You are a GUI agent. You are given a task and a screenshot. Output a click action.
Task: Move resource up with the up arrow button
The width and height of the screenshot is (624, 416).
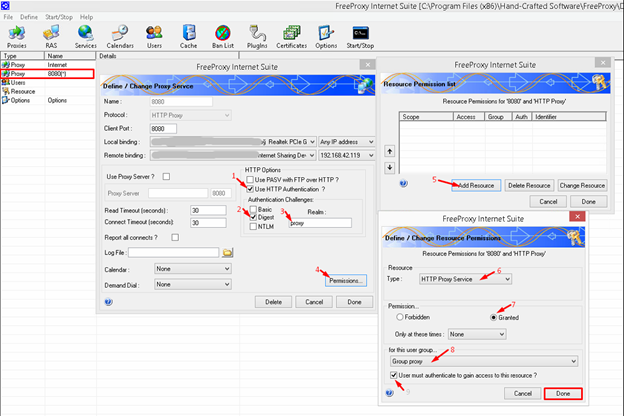coord(390,151)
